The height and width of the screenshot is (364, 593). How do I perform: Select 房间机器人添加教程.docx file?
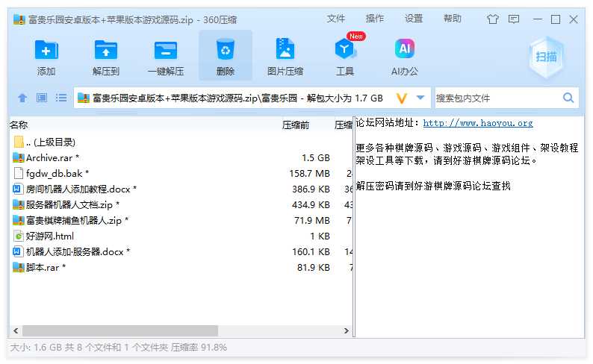181,189
